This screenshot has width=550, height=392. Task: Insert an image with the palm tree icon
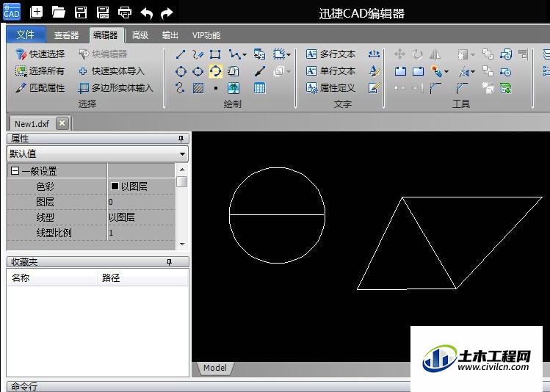click(x=234, y=88)
